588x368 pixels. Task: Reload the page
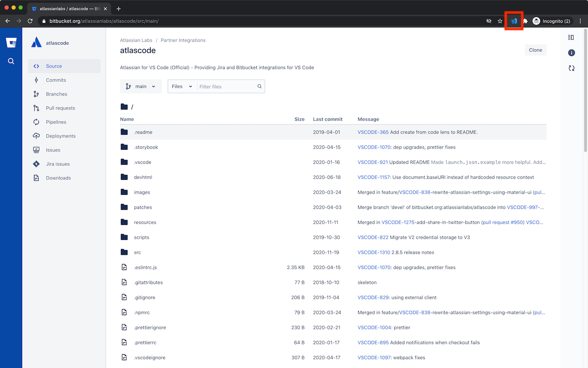click(x=30, y=21)
